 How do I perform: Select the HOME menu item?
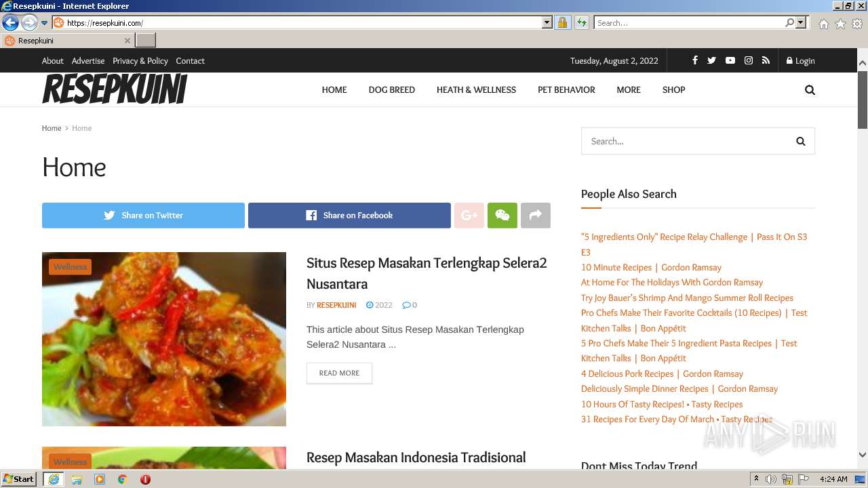click(334, 89)
